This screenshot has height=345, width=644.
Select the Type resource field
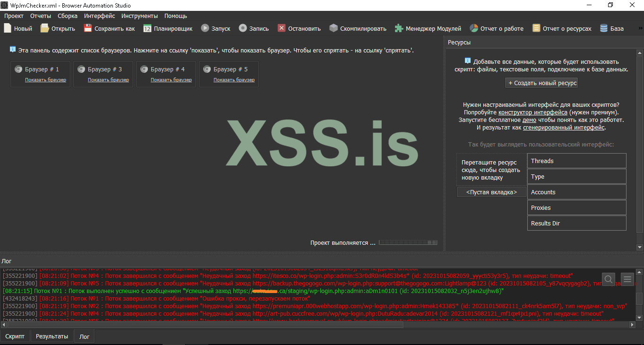click(577, 176)
